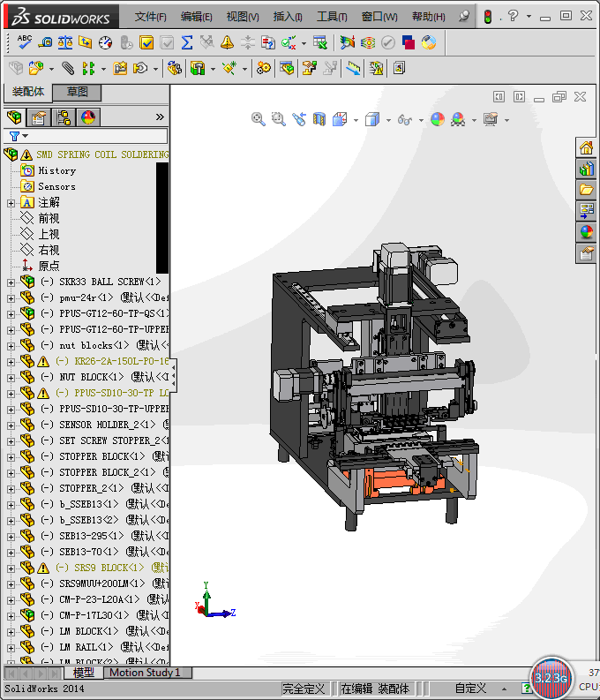Viewport: 600px width, 700px height.
Task: Select the History tree item
Action: point(57,170)
